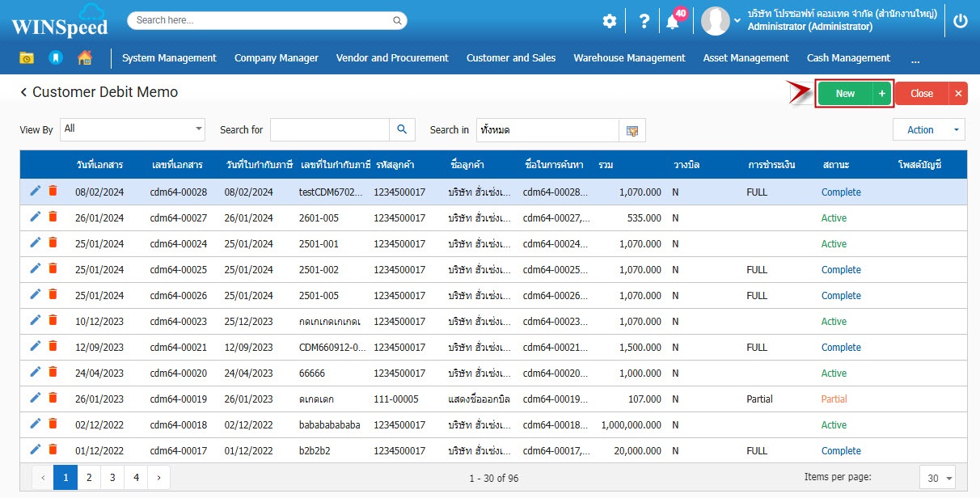The height and width of the screenshot is (498, 980).
Task: Go to page 3
Action: click(x=112, y=478)
